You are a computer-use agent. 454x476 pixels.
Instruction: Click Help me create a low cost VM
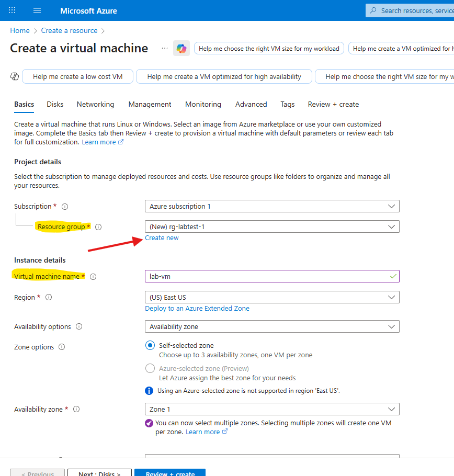(78, 76)
